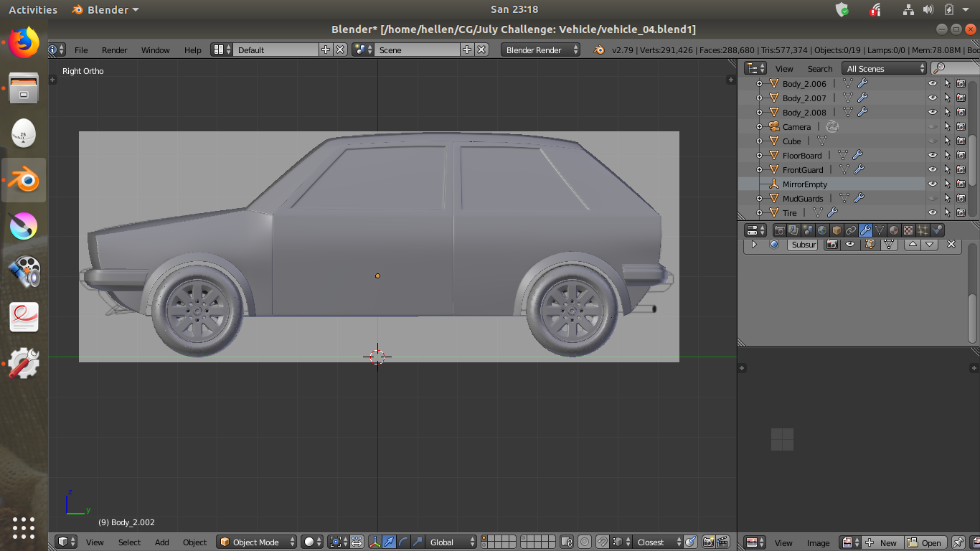Click the 3D manipulator translate arrow icon
The image size is (980, 551).
389,542
